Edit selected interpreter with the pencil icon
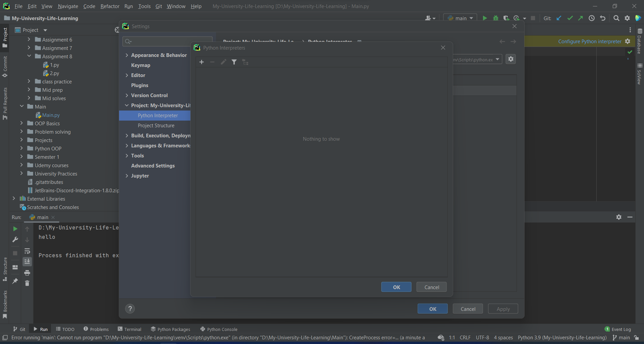 223,62
